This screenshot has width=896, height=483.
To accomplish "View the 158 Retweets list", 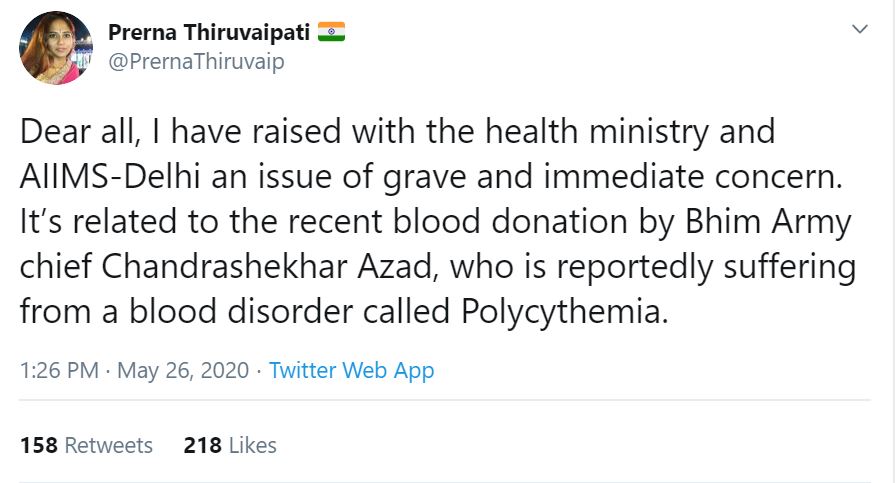I will pyautogui.click(x=87, y=445).
